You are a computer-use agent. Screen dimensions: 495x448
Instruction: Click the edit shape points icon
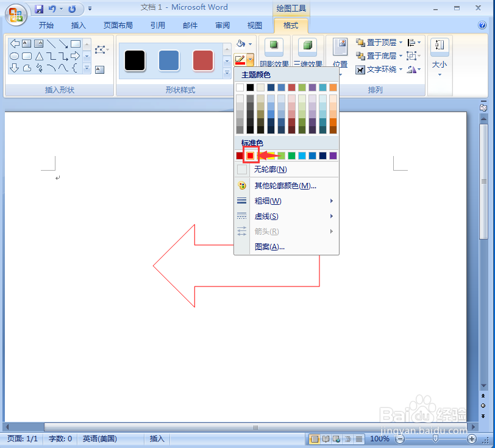[101, 50]
